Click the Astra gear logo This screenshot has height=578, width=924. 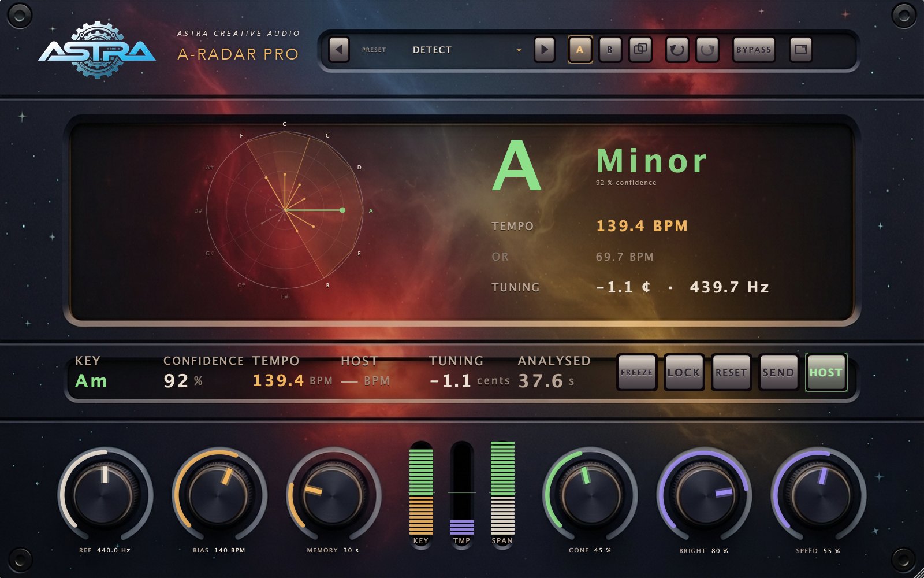click(97, 51)
